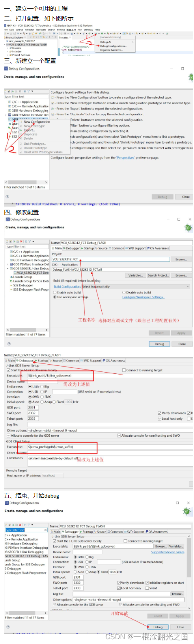Choose Link Prototype... in the context menu

click(35, 144)
